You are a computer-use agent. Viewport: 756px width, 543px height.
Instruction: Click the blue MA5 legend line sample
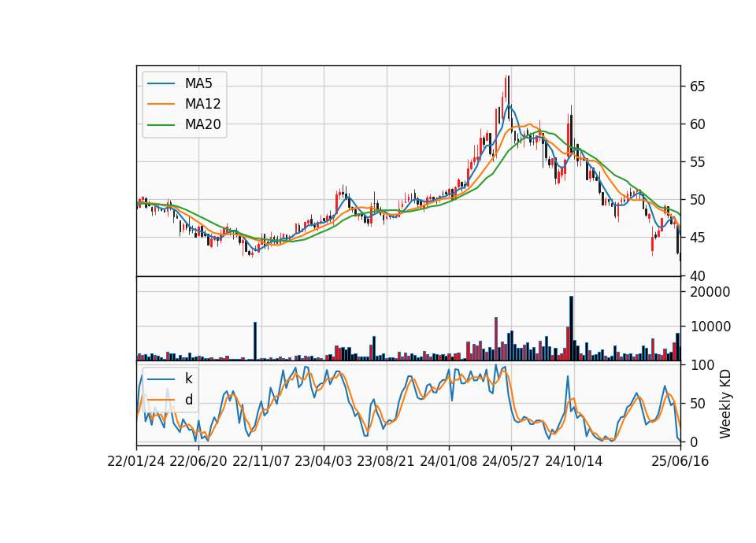click(161, 83)
